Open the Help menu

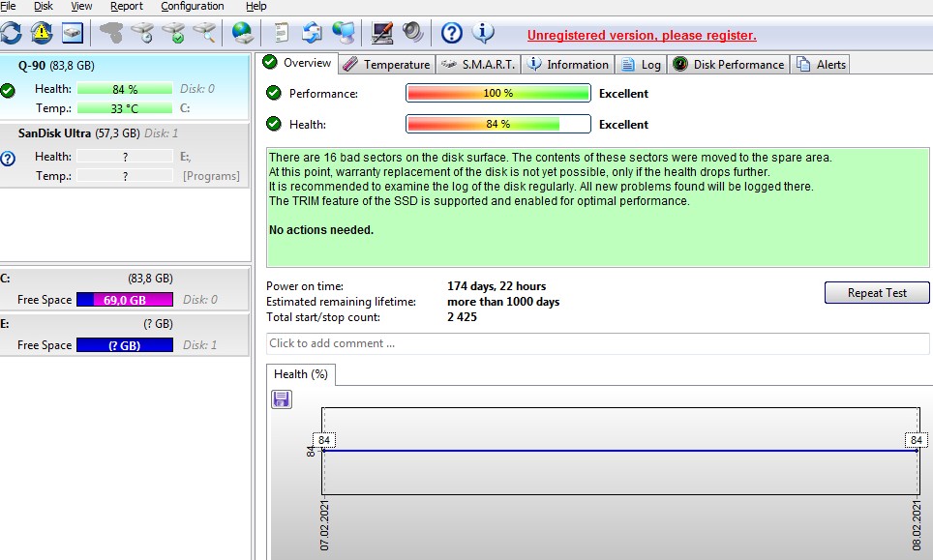[x=256, y=6]
